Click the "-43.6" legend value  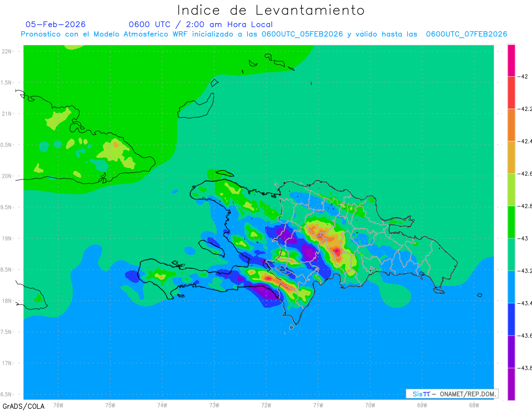tap(525, 335)
